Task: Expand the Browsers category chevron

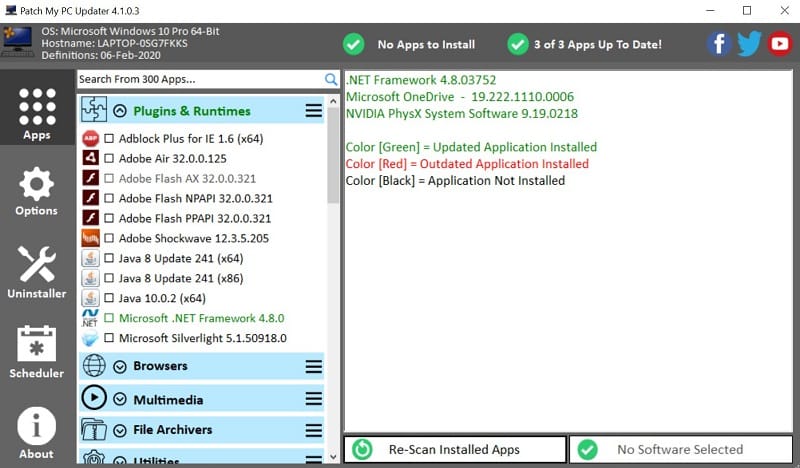Action: coord(120,366)
